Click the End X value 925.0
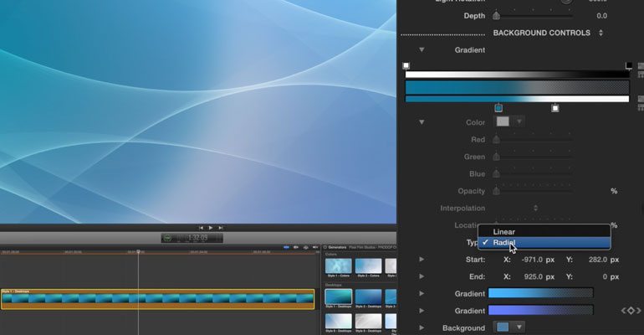Viewport: 644px width, 335px height. (534, 276)
